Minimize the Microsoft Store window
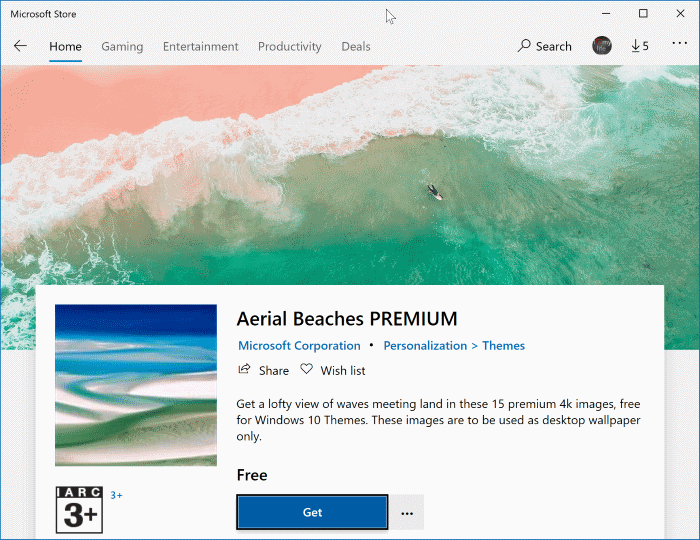700x540 pixels. point(606,14)
